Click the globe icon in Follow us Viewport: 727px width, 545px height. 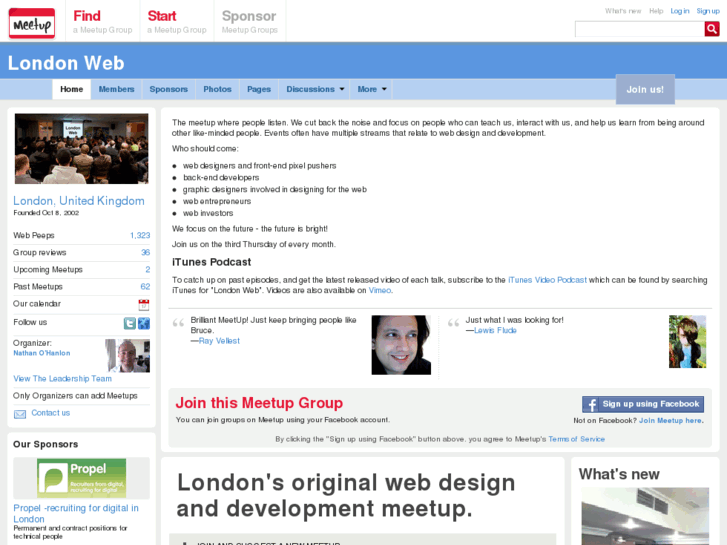(x=144, y=323)
